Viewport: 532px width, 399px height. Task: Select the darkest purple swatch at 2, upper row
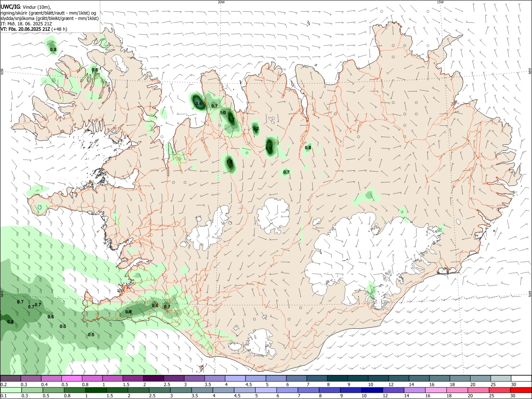click(153, 378)
